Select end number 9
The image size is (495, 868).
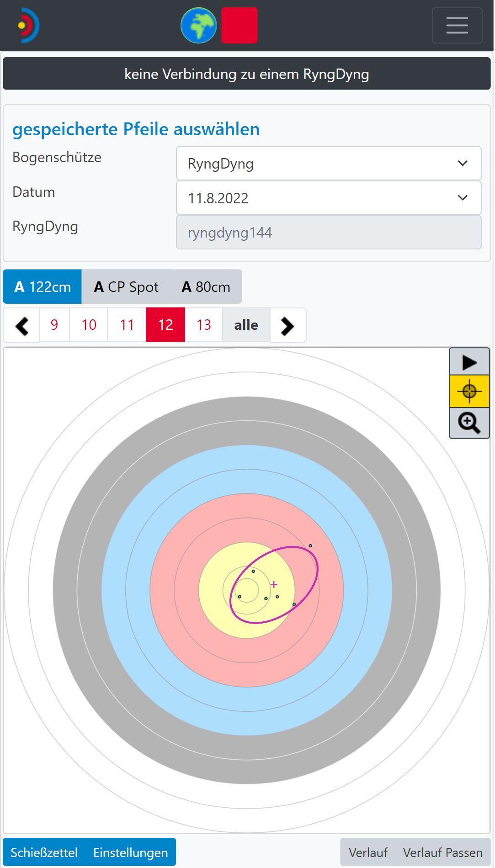tap(54, 325)
